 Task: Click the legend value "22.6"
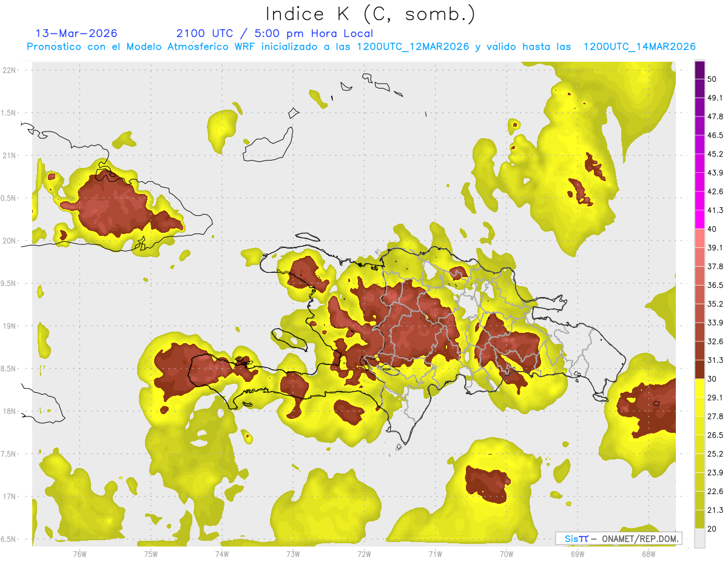tap(715, 492)
